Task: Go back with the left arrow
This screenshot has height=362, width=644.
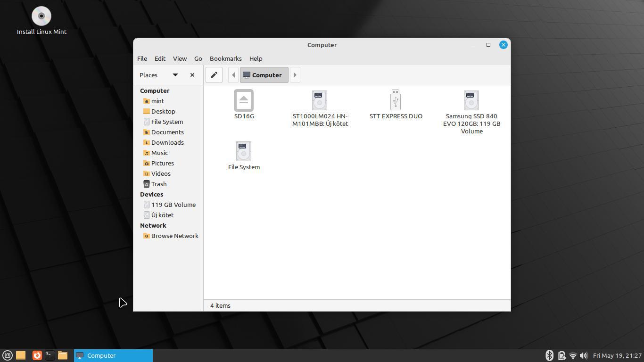Action: (x=233, y=75)
